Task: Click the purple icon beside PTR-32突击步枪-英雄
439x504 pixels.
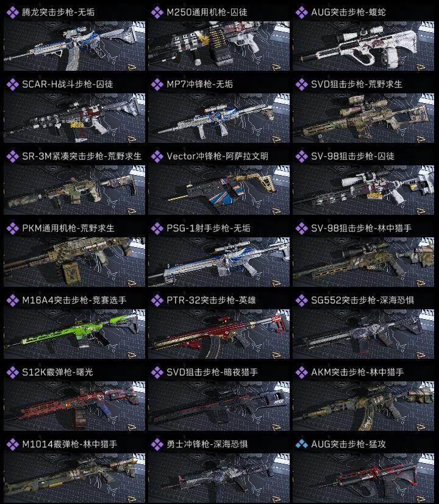Action: pos(157,301)
